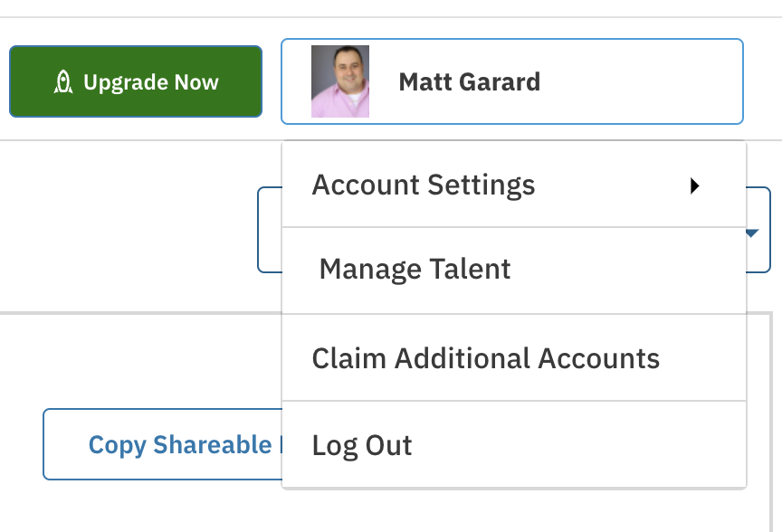Click the words Copy Shareable in blue
The image size is (782, 532).
tap(180, 445)
